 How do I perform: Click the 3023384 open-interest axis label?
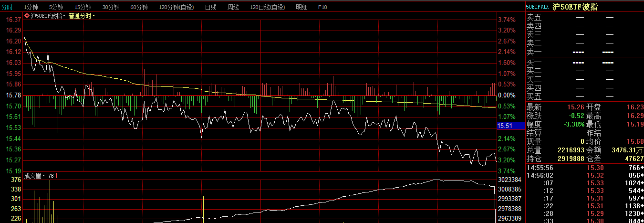click(510, 180)
